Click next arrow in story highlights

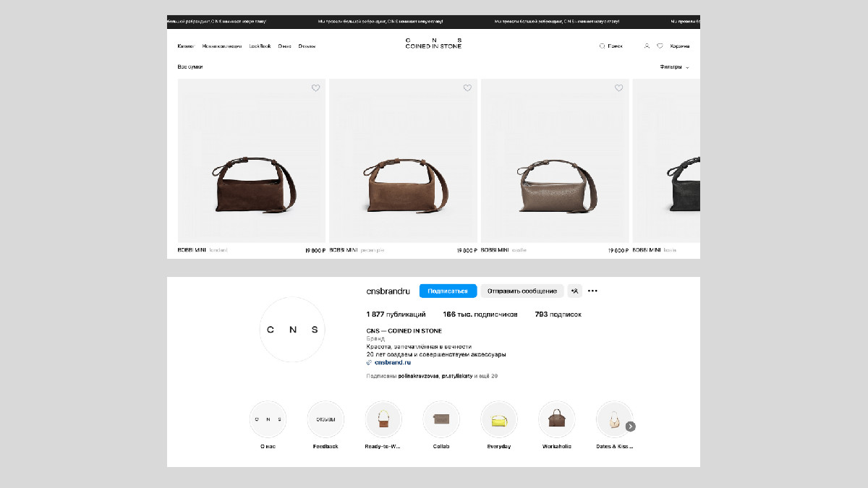pyautogui.click(x=630, y=427)
